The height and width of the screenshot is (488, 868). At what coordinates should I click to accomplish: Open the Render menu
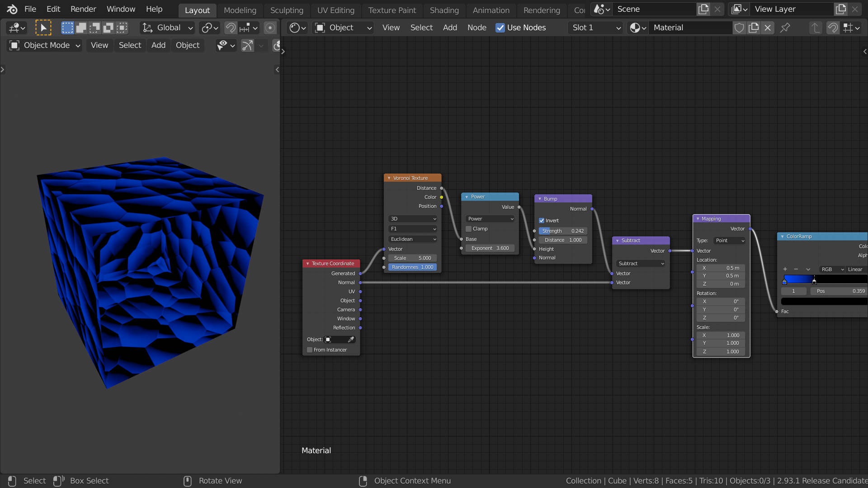[83, 9]
